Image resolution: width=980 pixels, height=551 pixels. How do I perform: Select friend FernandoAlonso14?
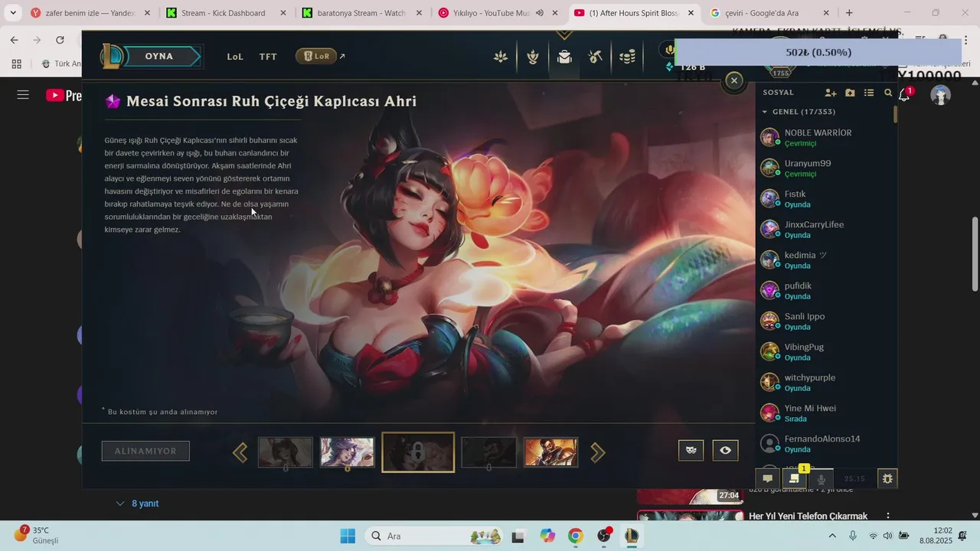pos(825,444)
